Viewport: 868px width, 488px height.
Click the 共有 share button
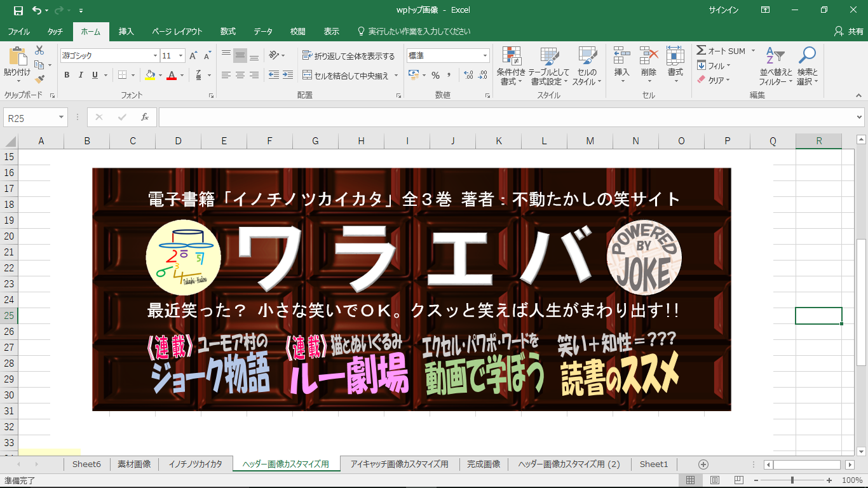click(849, 31)
